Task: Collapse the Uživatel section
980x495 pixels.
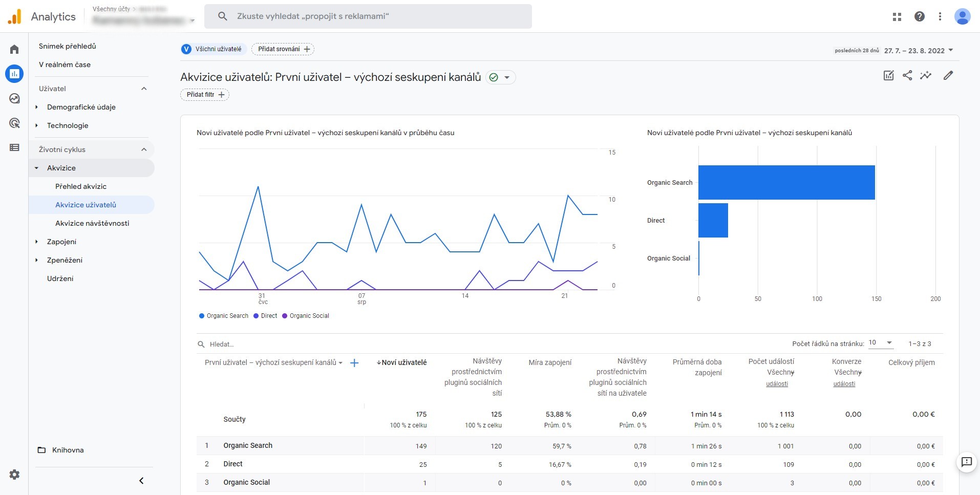Action: point(144,89)
